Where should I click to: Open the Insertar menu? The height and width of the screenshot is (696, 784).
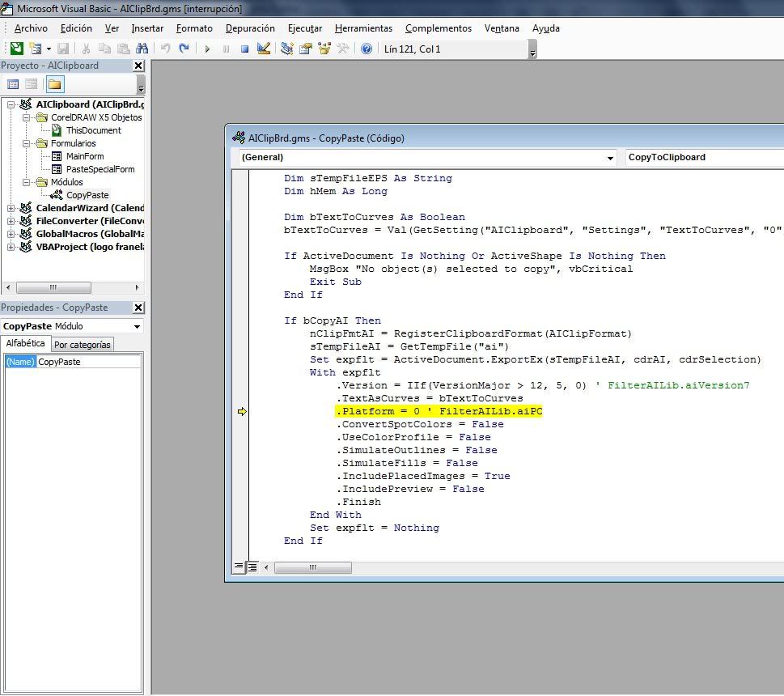147,28
